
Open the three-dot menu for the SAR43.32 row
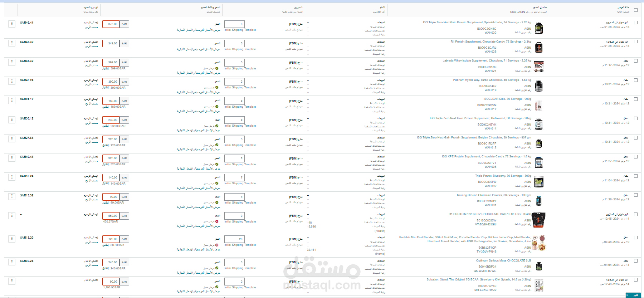(x=12, y=43)
